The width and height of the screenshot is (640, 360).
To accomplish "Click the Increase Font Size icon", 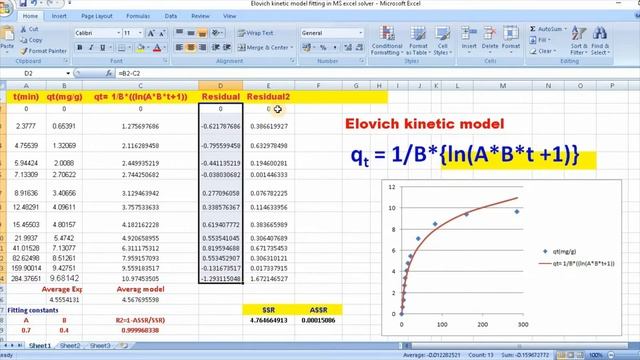I will coord(151,33).
